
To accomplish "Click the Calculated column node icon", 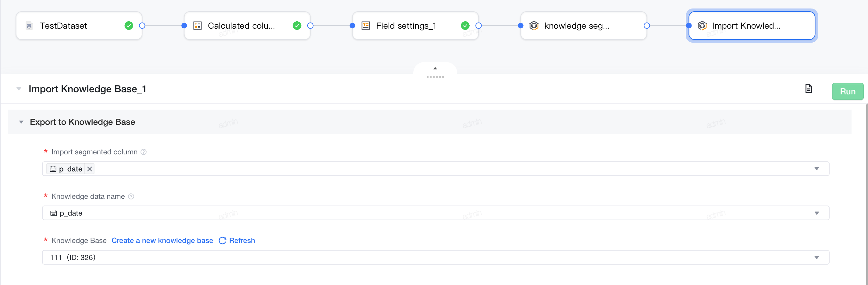I will point(197,26).
